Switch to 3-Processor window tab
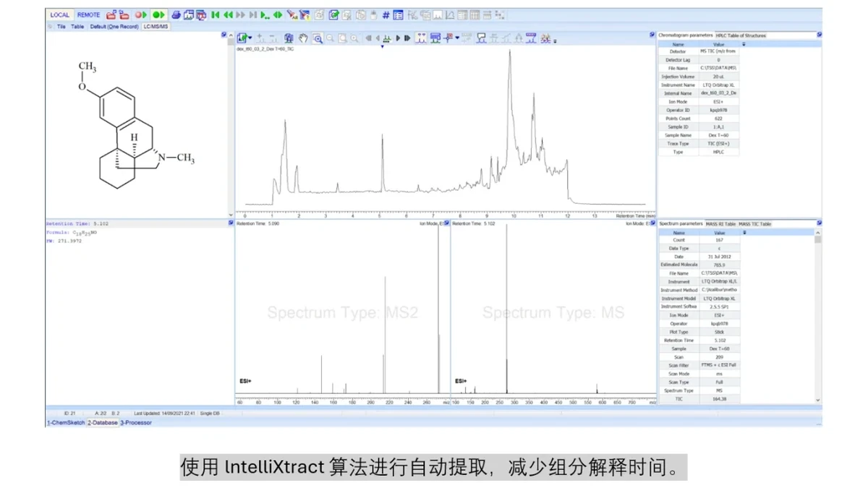The image size is (868, 488). coord(136,422)
